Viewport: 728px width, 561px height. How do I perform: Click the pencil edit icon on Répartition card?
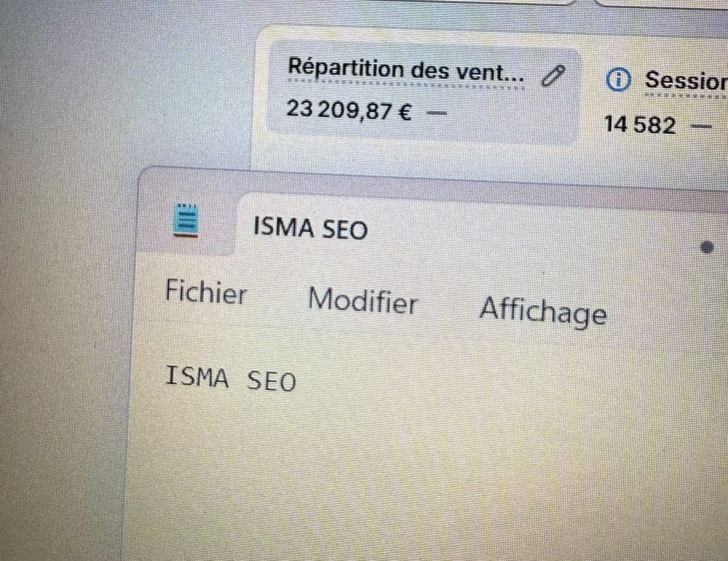pos(554,75)
